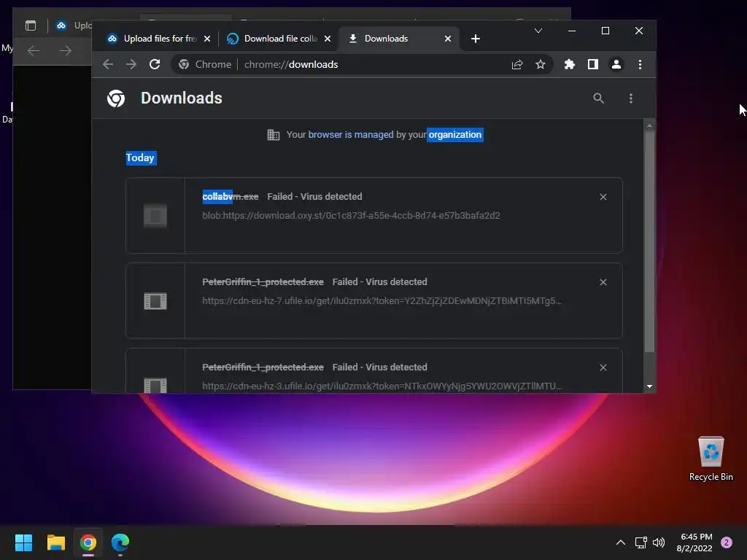747x560 pixels.
Task: Click Google Chrome taskbar icon
Action: [x=88, y=542]
